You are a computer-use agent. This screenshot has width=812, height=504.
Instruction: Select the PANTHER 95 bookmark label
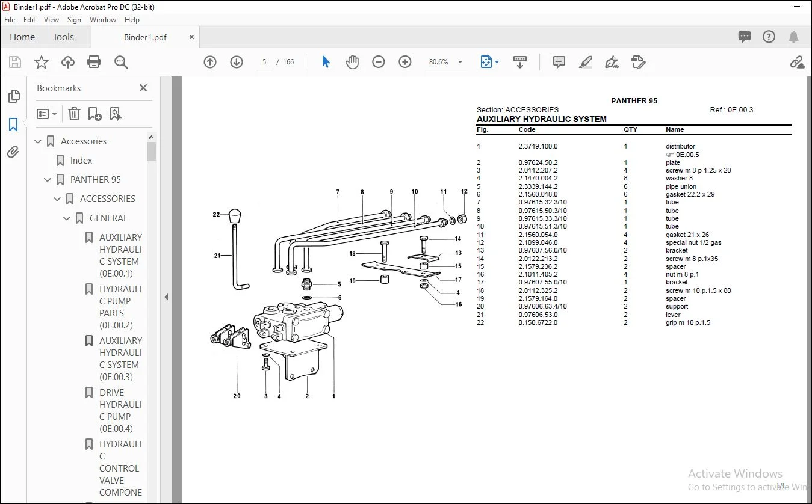point(96,180)
